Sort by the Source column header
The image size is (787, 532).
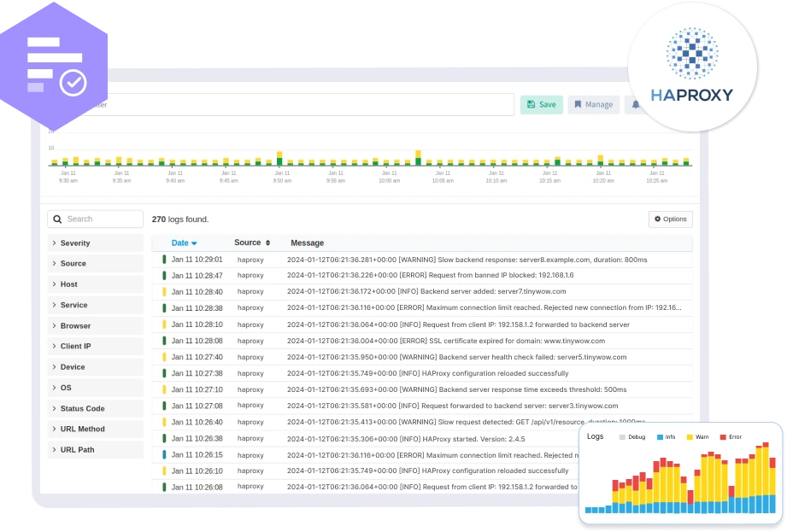[252, 243]
